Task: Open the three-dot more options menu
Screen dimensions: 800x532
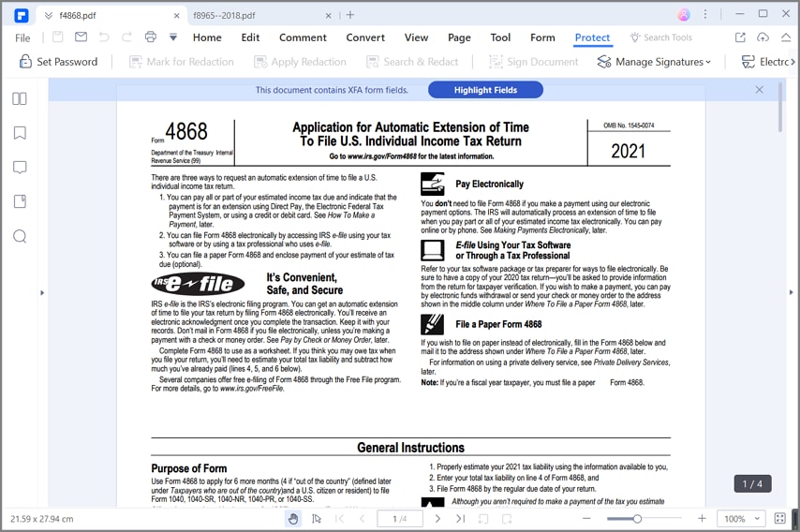Action: coord(705,14)
